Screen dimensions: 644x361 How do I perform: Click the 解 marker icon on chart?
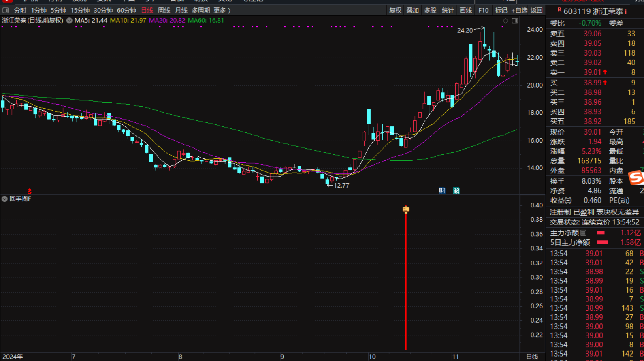coord(456,190)
